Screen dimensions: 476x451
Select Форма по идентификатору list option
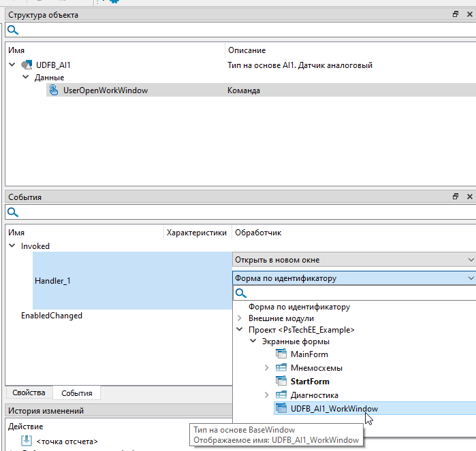click(x=299, y=307)
